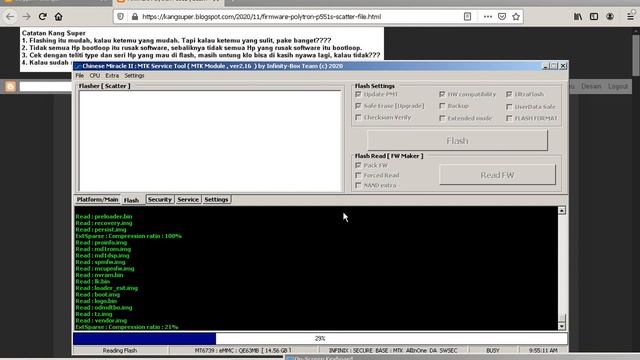Click log scrollbar up arrow
640x360 pixels.
[x=562, y=211]
